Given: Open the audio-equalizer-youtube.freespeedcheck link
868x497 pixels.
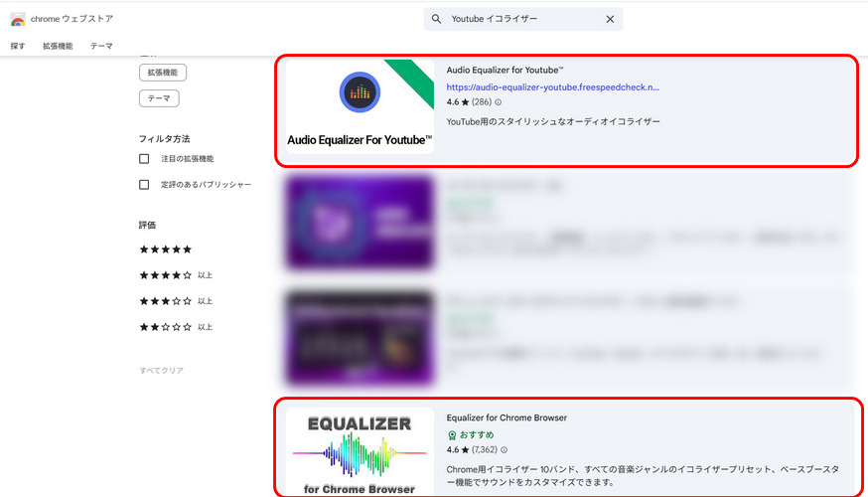Looking at the screenshot, I should [x=552, y=87].
